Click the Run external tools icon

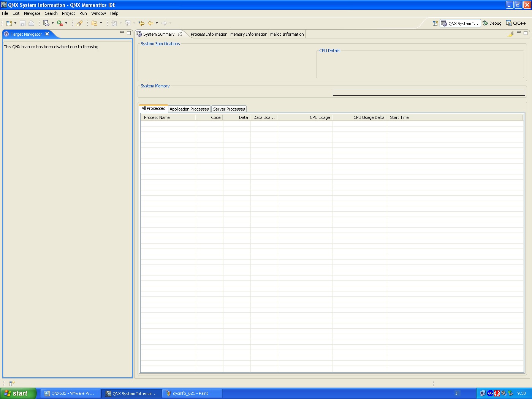60,23
